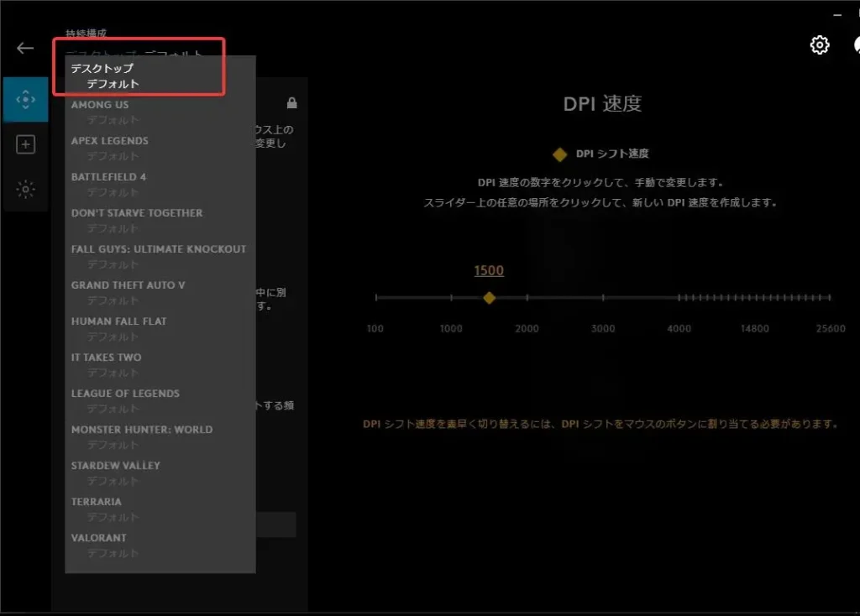860x616 pixels.
Task: Click the 4000 label under the slider
Action: click(679, 329)
